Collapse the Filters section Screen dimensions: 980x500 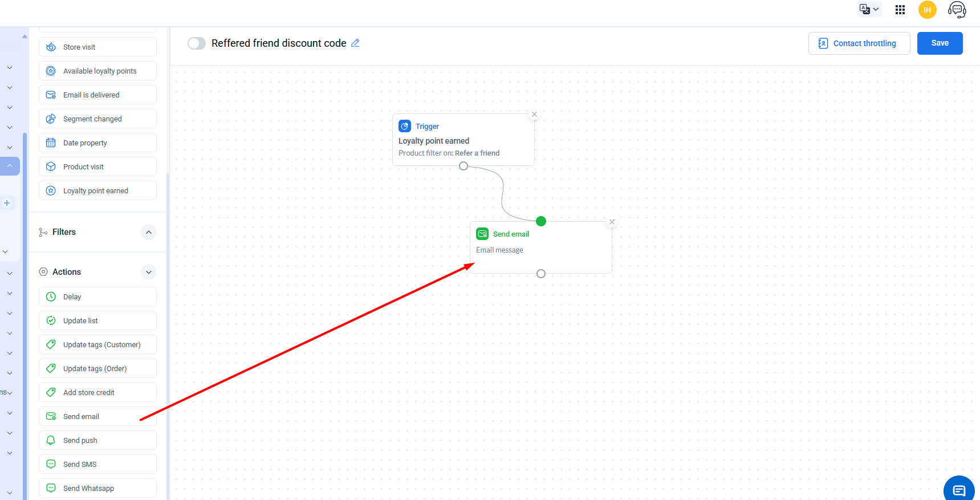pyautogui.click(x=148, y=232)
